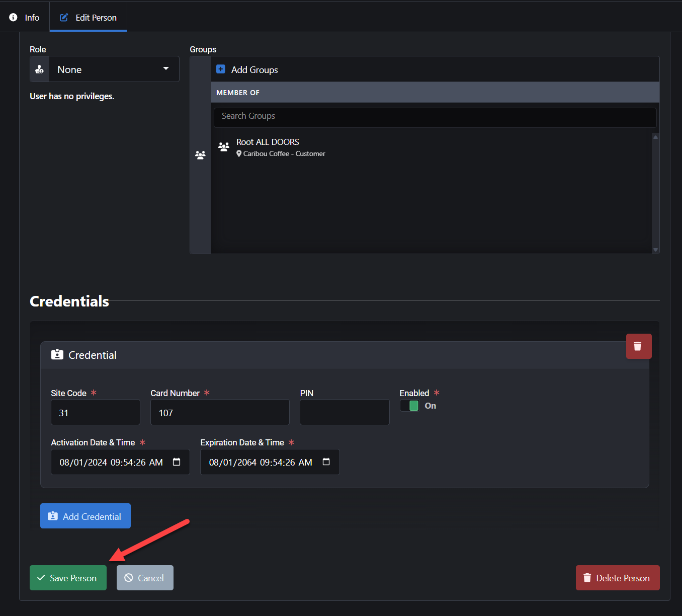
Task: Click the red trash icon to delete credential
Action: tap(638, 346)
